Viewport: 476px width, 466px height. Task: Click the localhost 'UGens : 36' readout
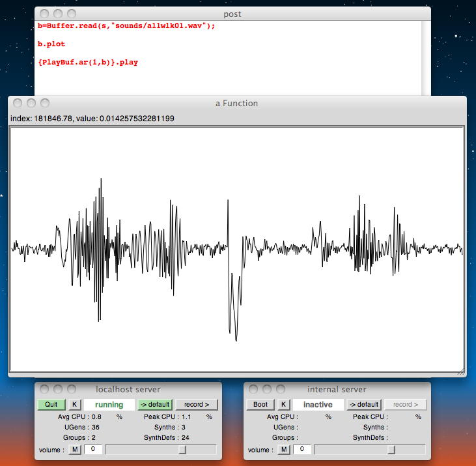point(82,427)
